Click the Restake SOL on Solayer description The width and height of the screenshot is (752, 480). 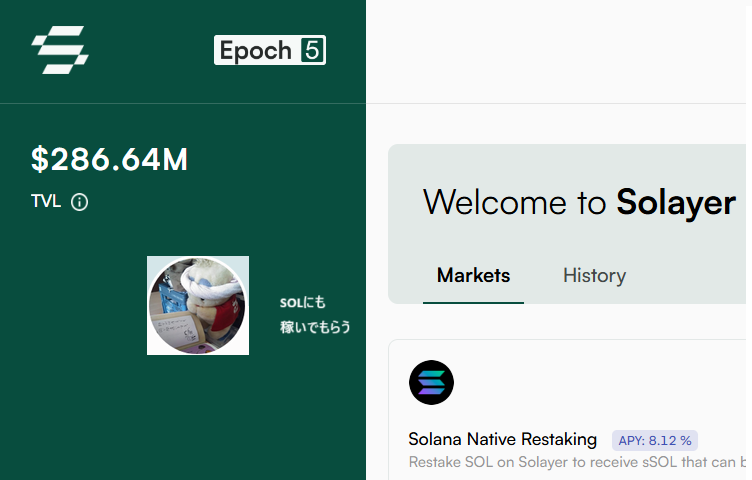[x=577, y=462]
